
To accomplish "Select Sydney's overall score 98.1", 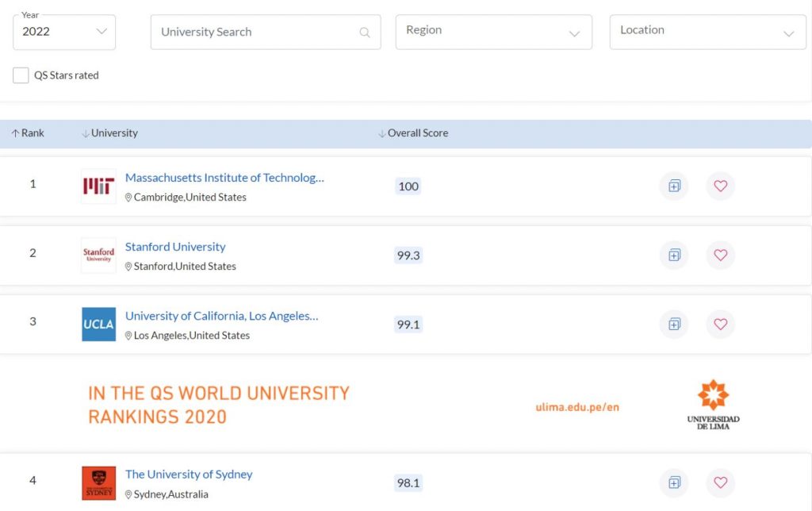I will coord(408,483).
